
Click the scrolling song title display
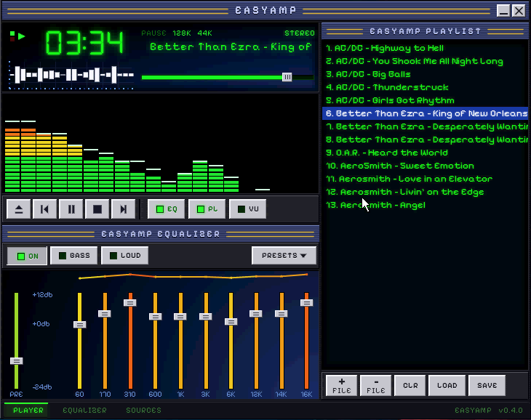(231, 47)
